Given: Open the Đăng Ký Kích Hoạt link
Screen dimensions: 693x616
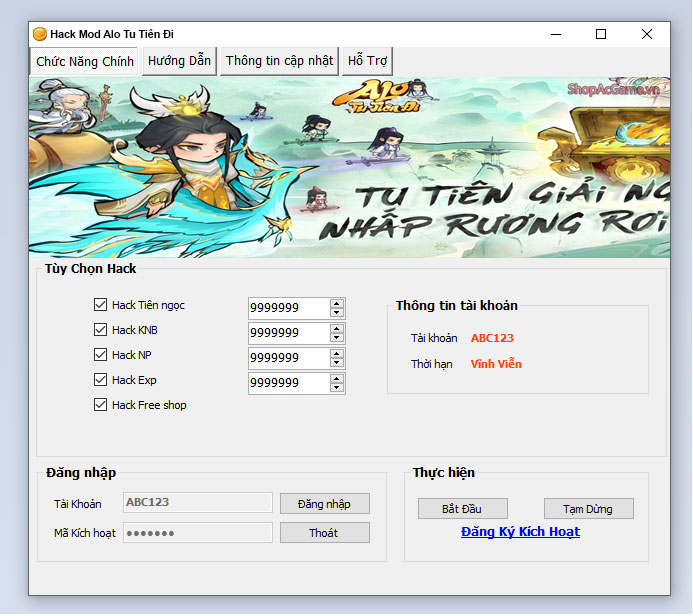Looking at the screenshot, I should click(x=520, y=532).
